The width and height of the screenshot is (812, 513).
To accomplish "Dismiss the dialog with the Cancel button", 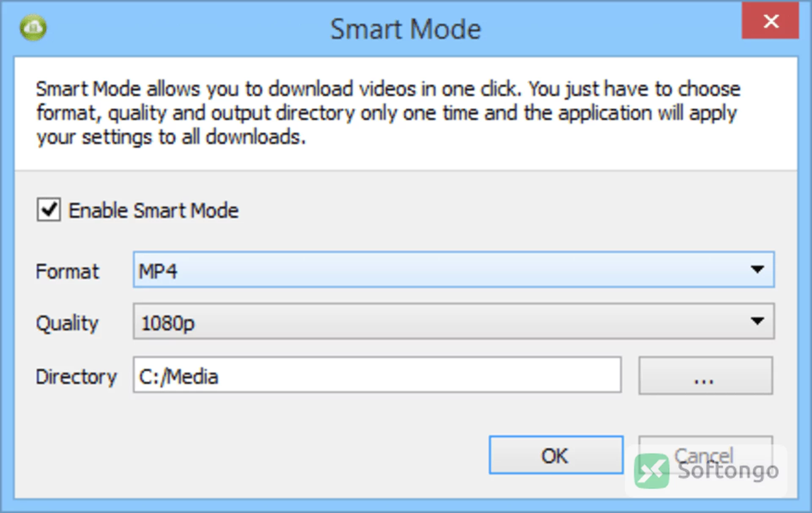I will (705, 455).
